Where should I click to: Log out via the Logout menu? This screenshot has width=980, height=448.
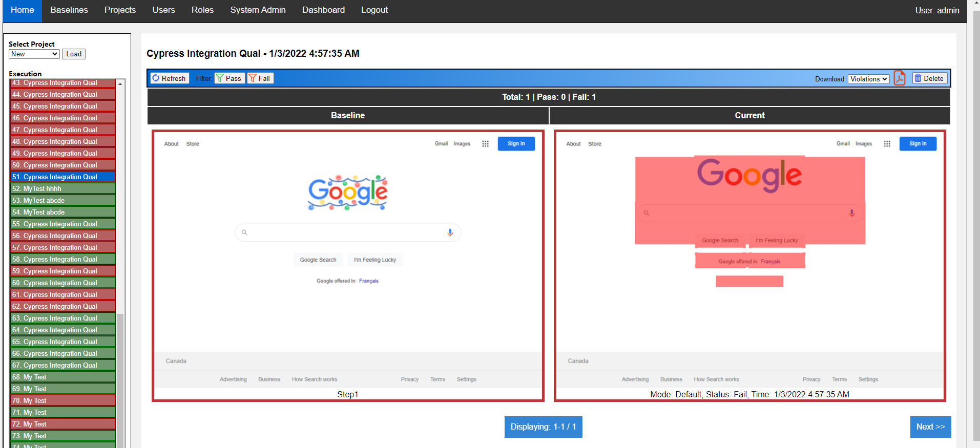pos(374,10)
